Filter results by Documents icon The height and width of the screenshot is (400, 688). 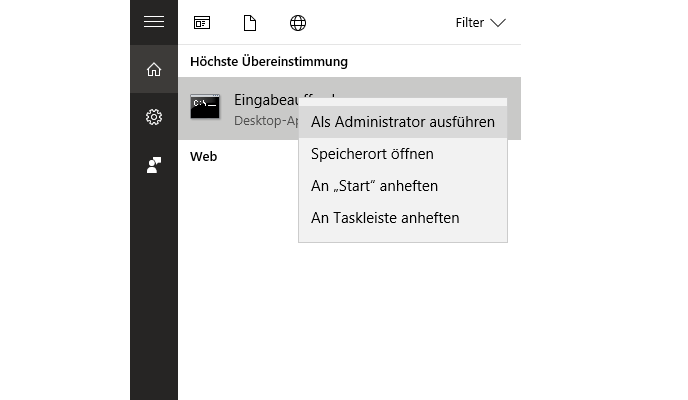point(249,22)
